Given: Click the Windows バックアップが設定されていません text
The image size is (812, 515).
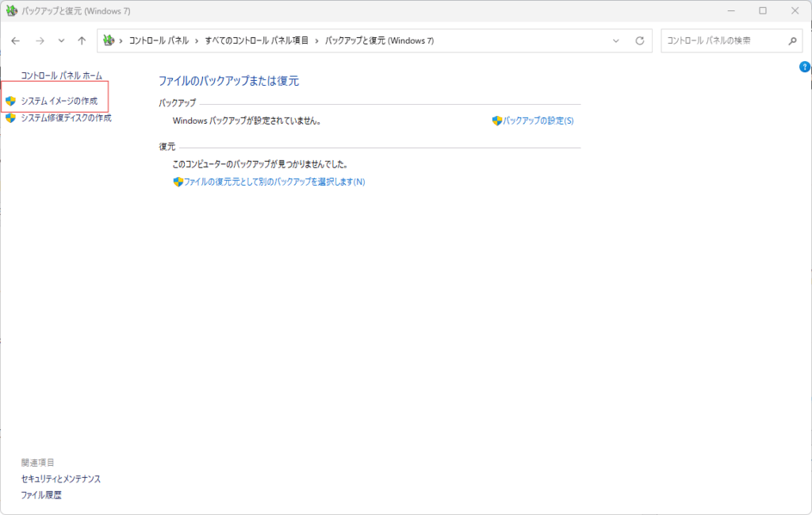Looking at the screenshot, I should coord(247,121).
